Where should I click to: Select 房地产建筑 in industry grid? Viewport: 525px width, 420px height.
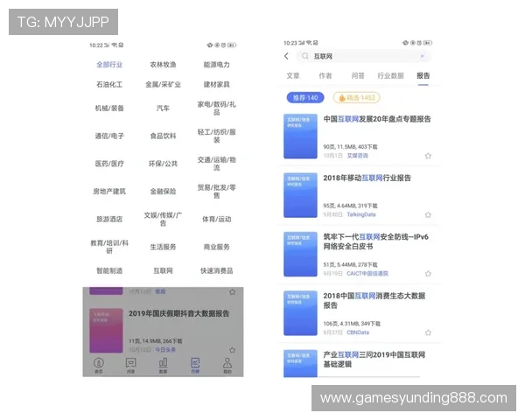[x=109, y=192]
